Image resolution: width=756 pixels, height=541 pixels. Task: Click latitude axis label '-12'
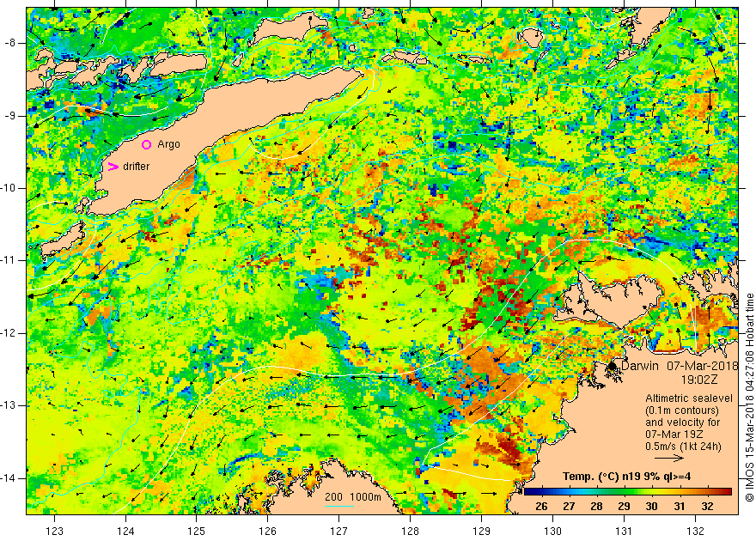click(9, 333)
